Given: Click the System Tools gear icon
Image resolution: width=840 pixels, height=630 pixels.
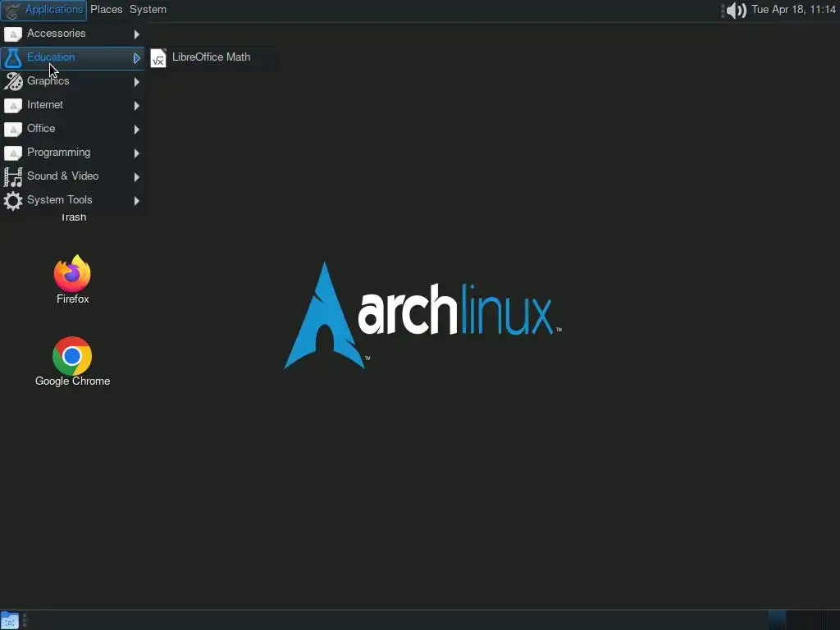Looking at the screenshot, I should pos(13,201).
